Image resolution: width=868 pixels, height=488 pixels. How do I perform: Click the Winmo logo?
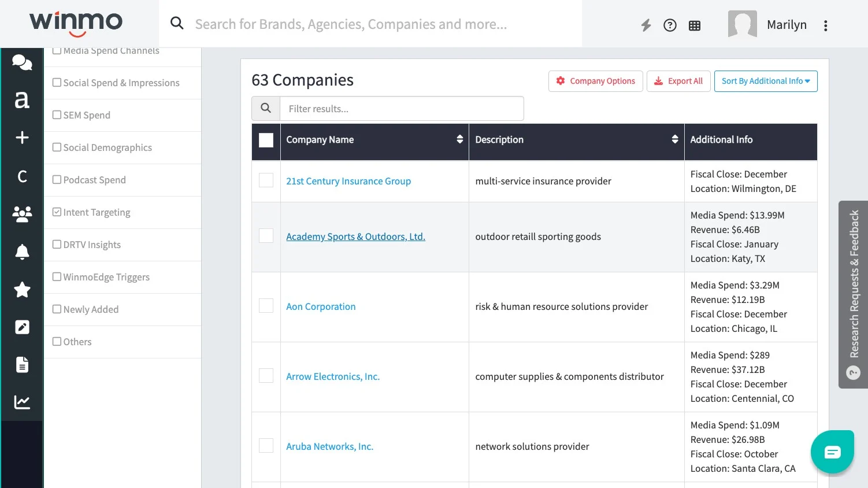tap(76, 24)
